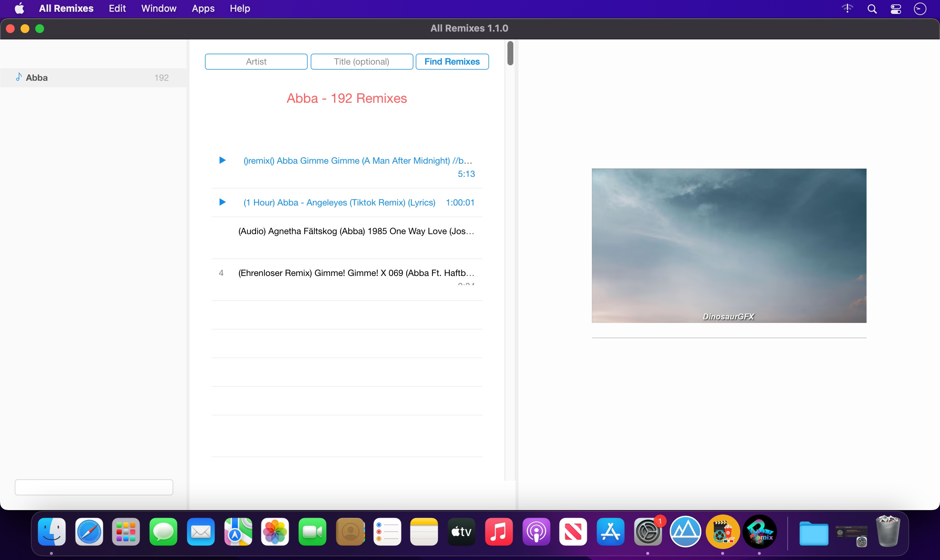Open Spotlight search in the menu bar
Viewport: 940px width, 560px height.
tap(872, 9)
